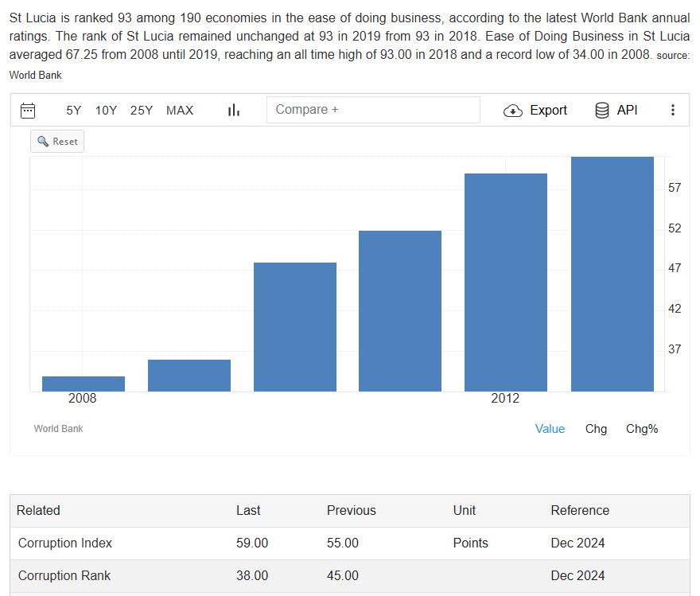Open the Corruption Rank link
Viewport: 700px width, 596px height.
(x=64, y=575)
